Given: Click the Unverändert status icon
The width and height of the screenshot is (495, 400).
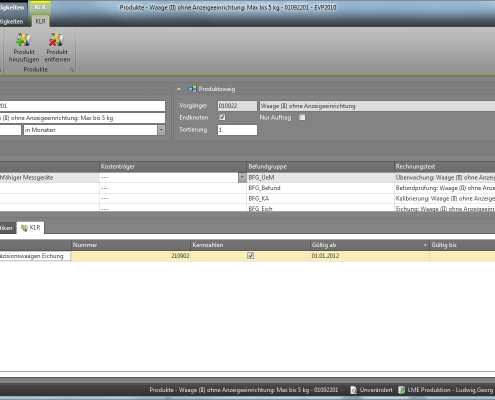Looking at the screenshot, I should click(x=353, y=390).
